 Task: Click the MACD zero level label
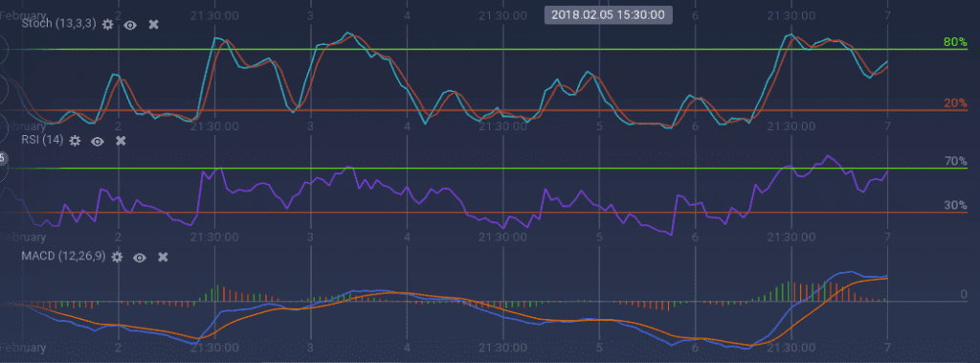(x=963, y=294)
